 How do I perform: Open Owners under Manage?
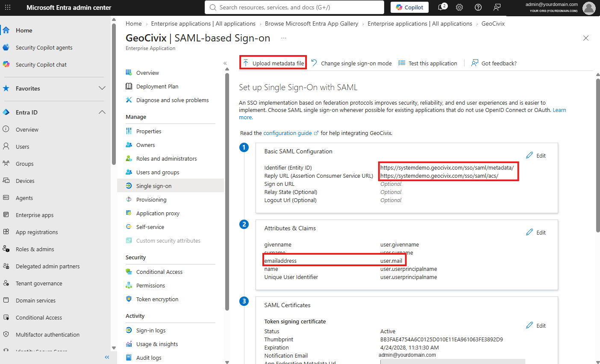click(x=145, y=145)
